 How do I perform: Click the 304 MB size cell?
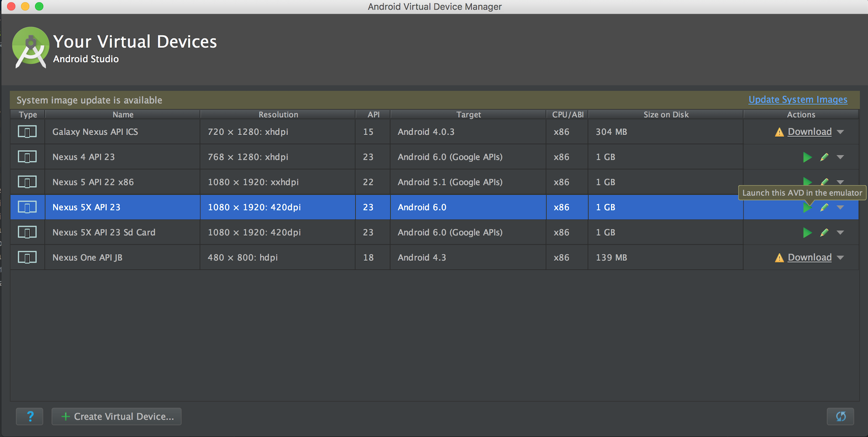click(x=666, y=132)
